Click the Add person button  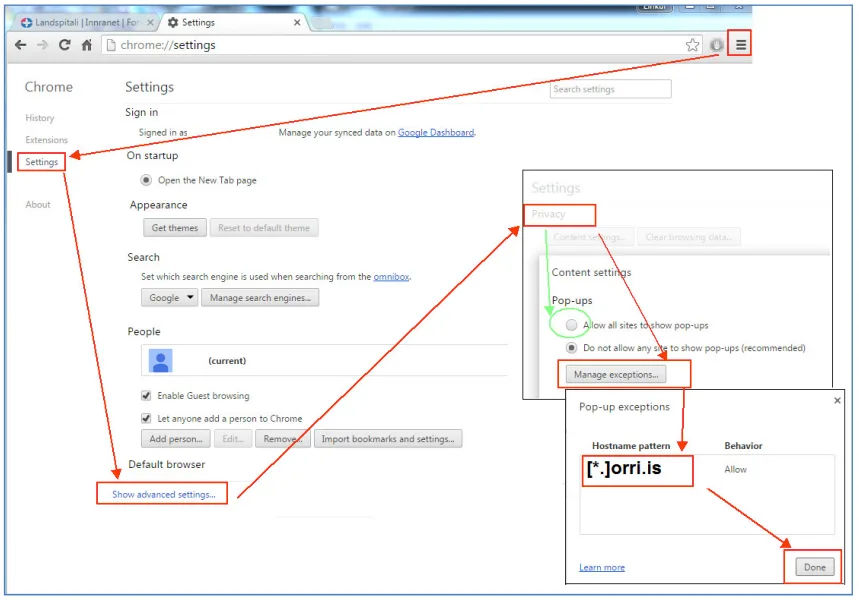(x=176, y=439)
